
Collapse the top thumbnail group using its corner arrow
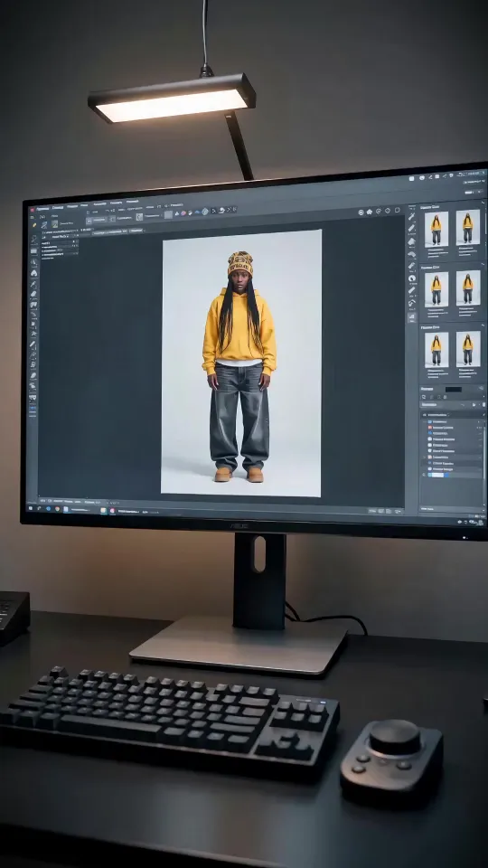(x=483, y=203)
